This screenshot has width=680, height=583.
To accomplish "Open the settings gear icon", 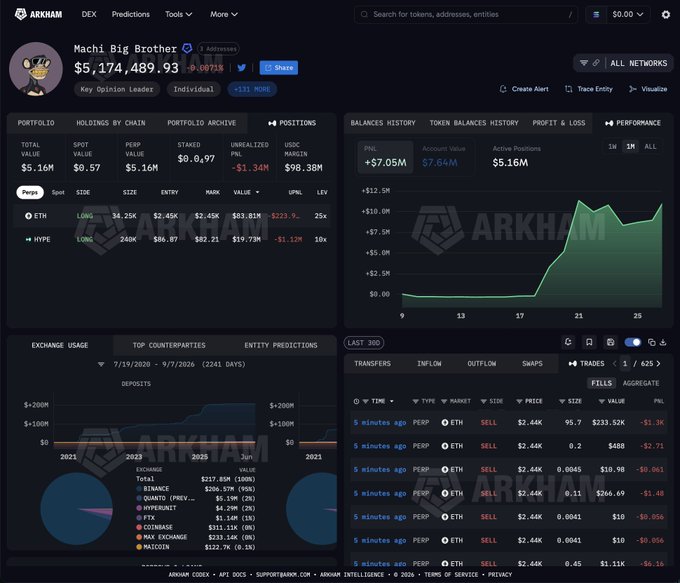I will [x=666, y=15].
